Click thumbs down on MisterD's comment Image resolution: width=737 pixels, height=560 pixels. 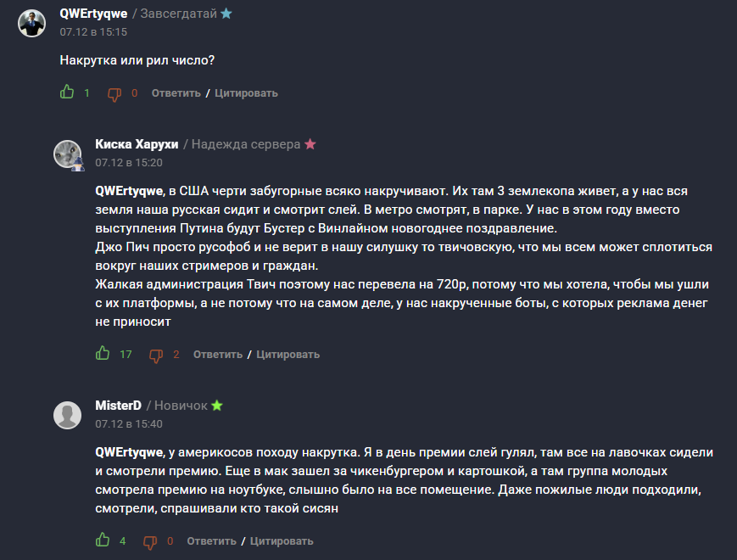150,541
